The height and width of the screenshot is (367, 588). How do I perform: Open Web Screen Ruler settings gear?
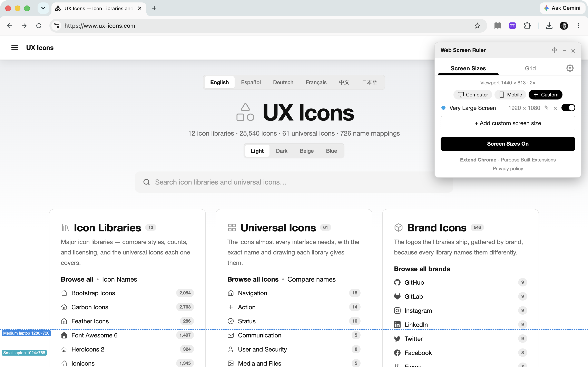coord(570,68)
